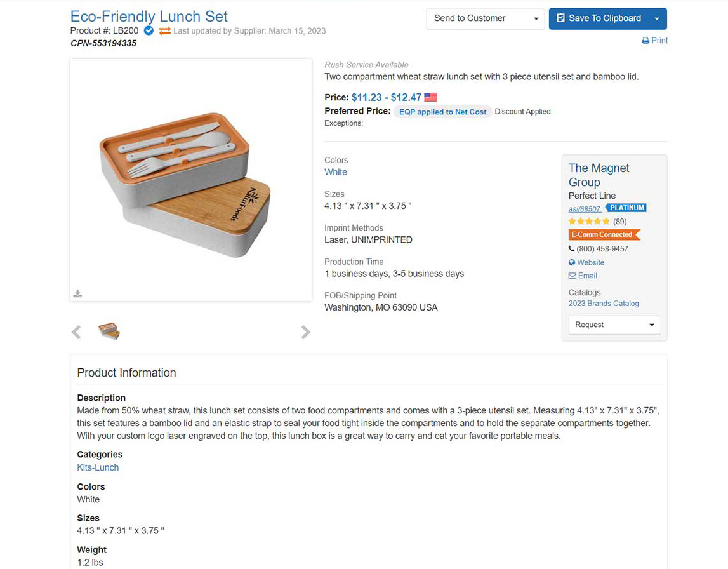This screenshot has width=728, height=569.
Task: Click the supplier Email link
Action: coord(583,276)
